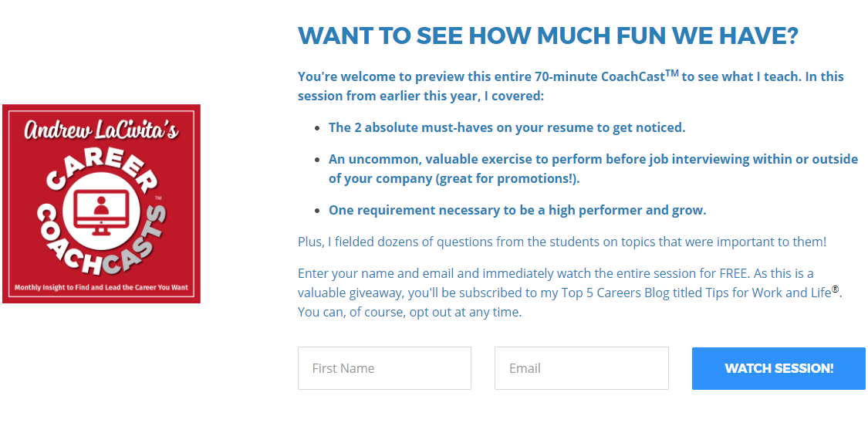The width and height of the screenshot is (868, 423).
Task: Click the computer monitor icon in logo
Action: (x=101, y=212)
